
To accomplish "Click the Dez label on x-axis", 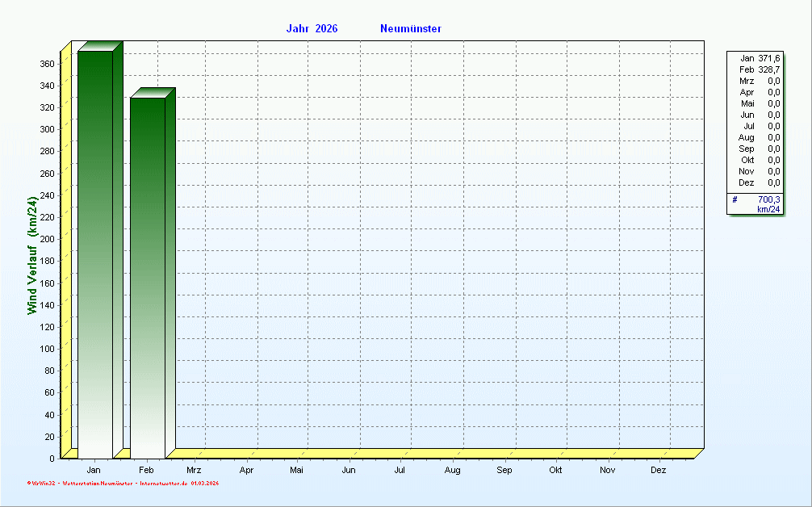I will (x=659, y=470).
